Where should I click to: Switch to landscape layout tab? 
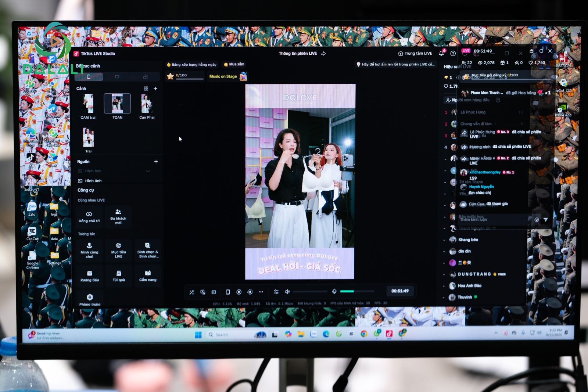117,77
